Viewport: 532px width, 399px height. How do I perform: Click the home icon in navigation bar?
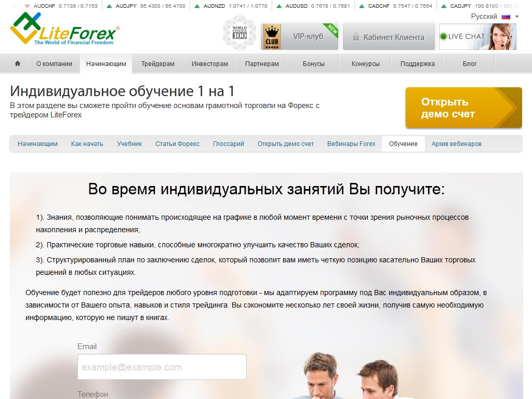click(x=18, y=64)
